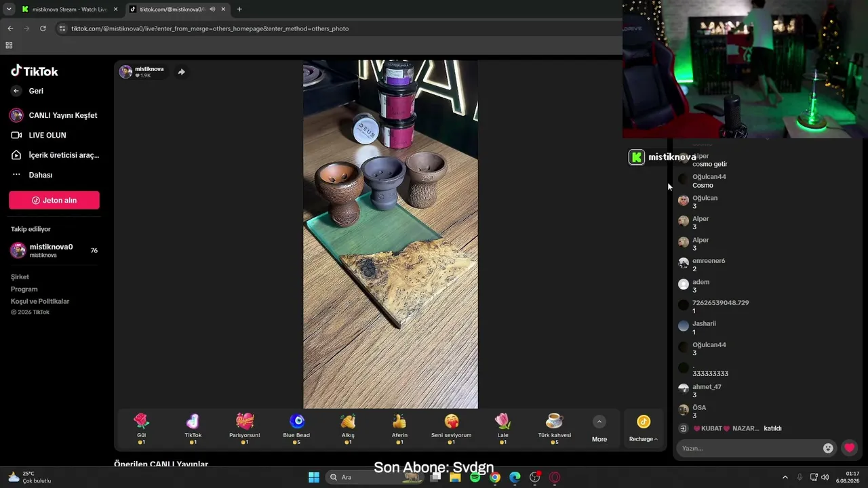Reload the current page
This screenshot has height=488, width=868.
43,28
